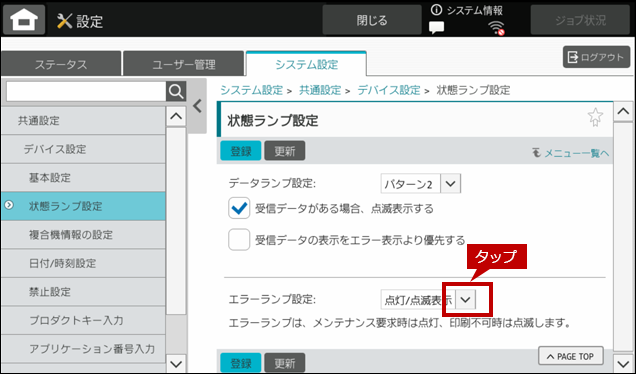This screenshot has width=636, height=374.
Task: Select 複合機情報の設定 menu item
Action: click(x=83, y=234)
